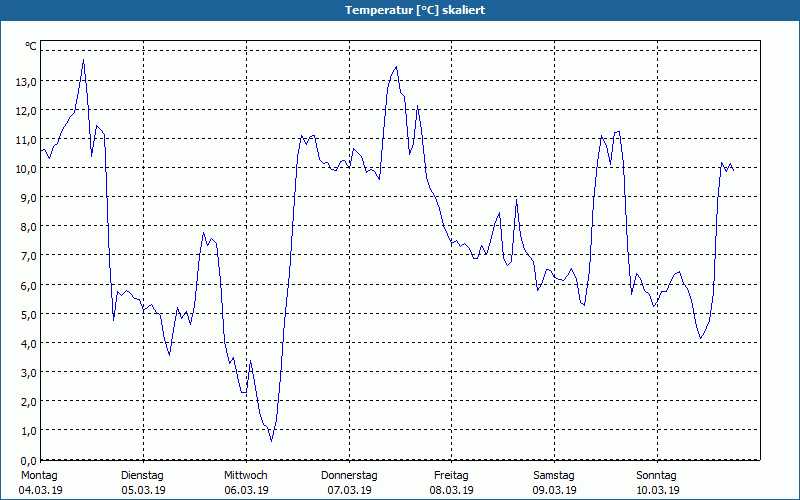Click the 13,0 y-axis label

[x=26, y=82]
